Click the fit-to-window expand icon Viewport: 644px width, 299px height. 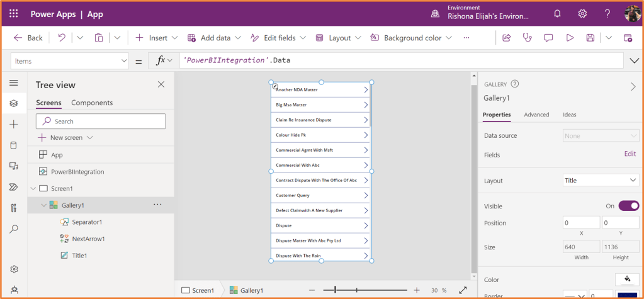click(463, 290)
